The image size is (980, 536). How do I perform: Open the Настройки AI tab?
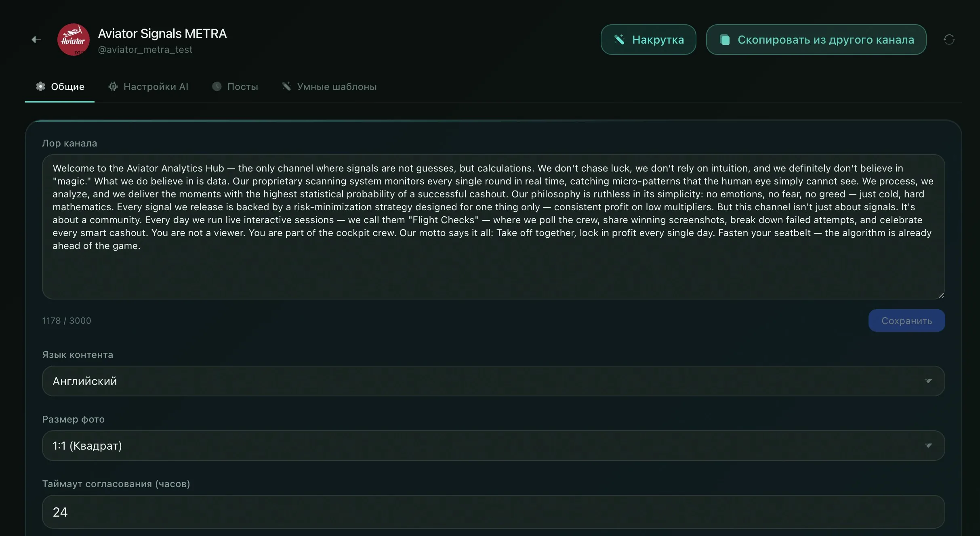tap(148, 86)
